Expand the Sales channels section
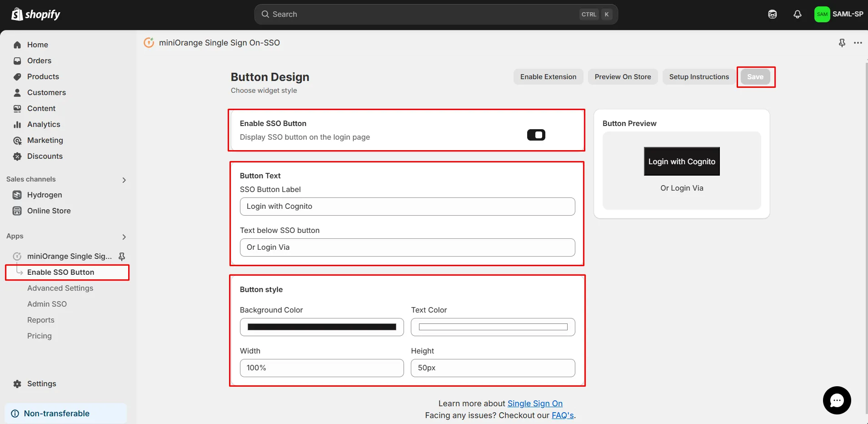Screen dimensions: 868x424 124,180
